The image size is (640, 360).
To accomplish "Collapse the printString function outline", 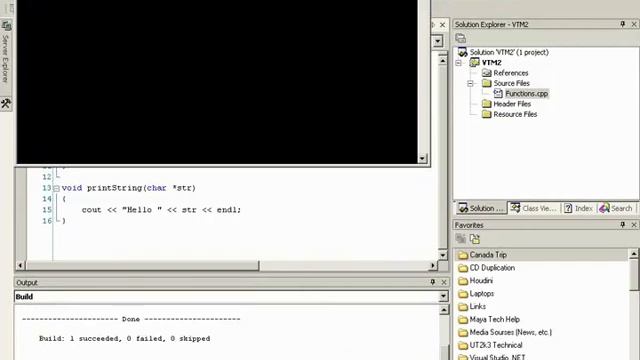I will click(56, 189).
